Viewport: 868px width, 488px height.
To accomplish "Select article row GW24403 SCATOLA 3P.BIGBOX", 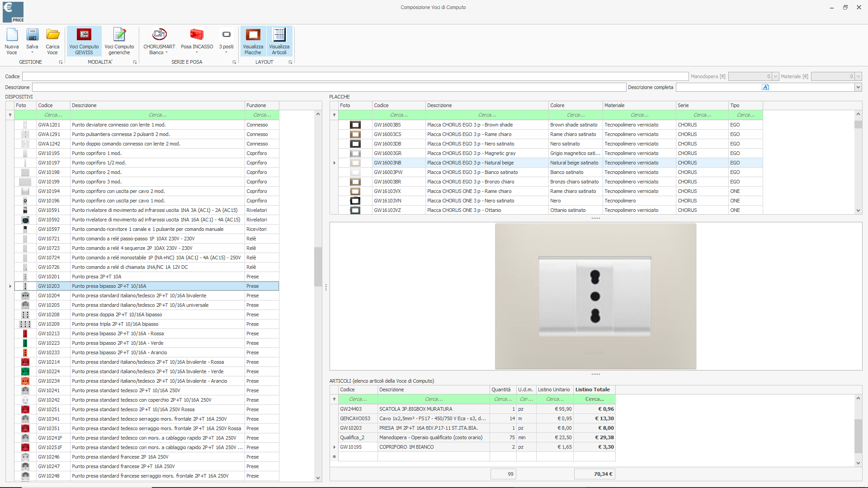I will pos(476,409).
